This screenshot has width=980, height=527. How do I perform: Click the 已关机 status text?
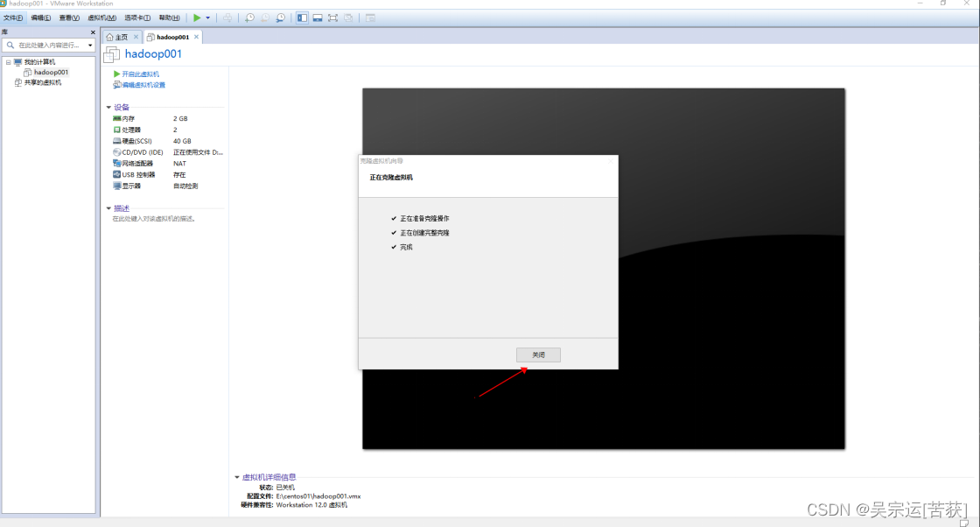coord(285,488)
